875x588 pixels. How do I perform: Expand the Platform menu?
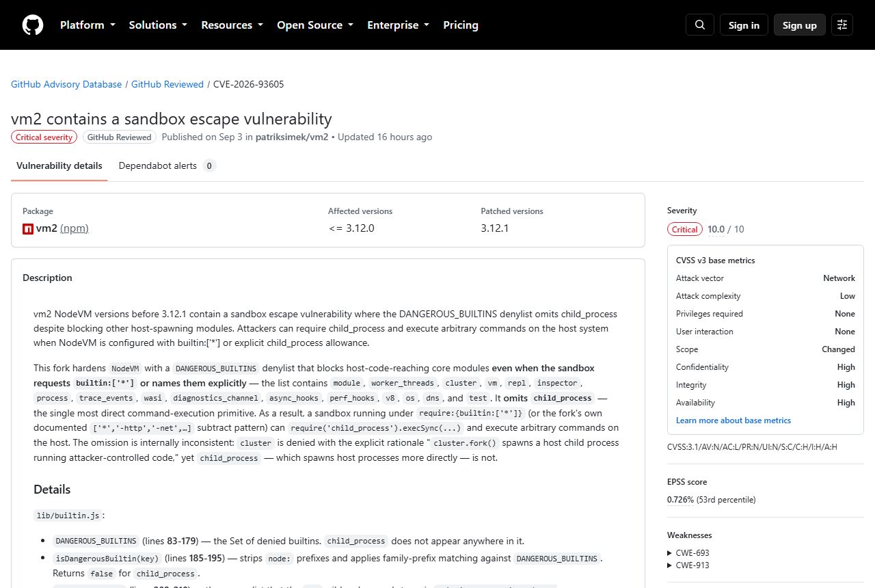click(87, 25)
